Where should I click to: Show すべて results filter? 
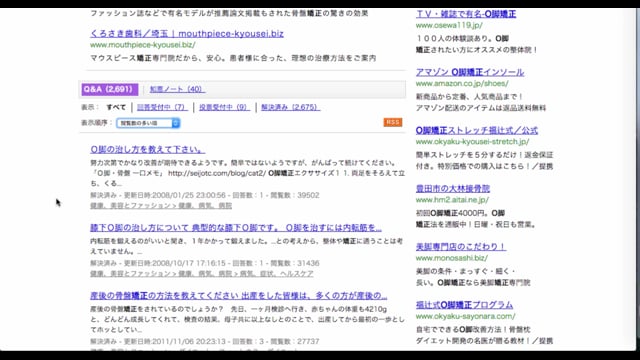(116, 107)
